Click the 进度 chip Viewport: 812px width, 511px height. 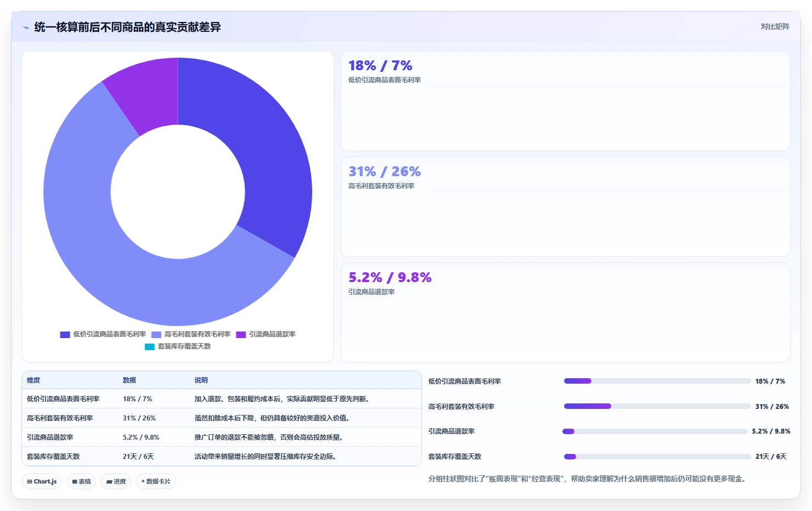pos(116,481)
